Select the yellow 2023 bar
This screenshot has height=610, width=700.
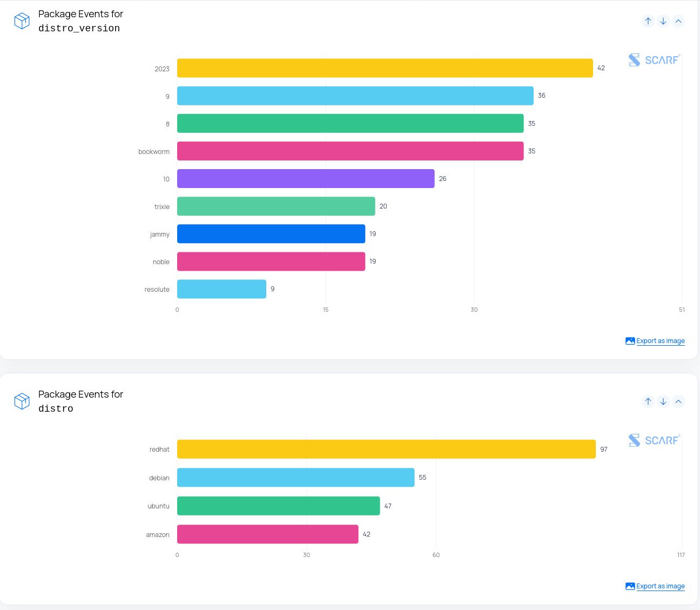coord(385,68)
